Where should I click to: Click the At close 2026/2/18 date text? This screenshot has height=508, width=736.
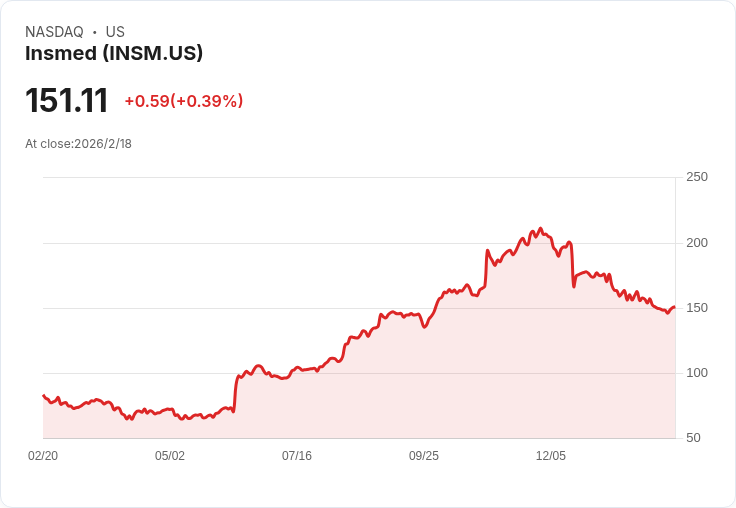point(78,144)
